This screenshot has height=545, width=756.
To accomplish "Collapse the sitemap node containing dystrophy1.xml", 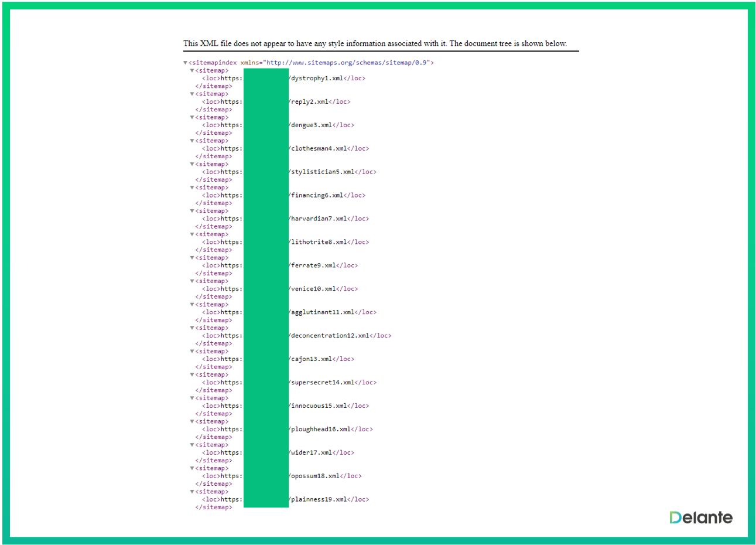I will pyautogui.click(x=191, y=71).
